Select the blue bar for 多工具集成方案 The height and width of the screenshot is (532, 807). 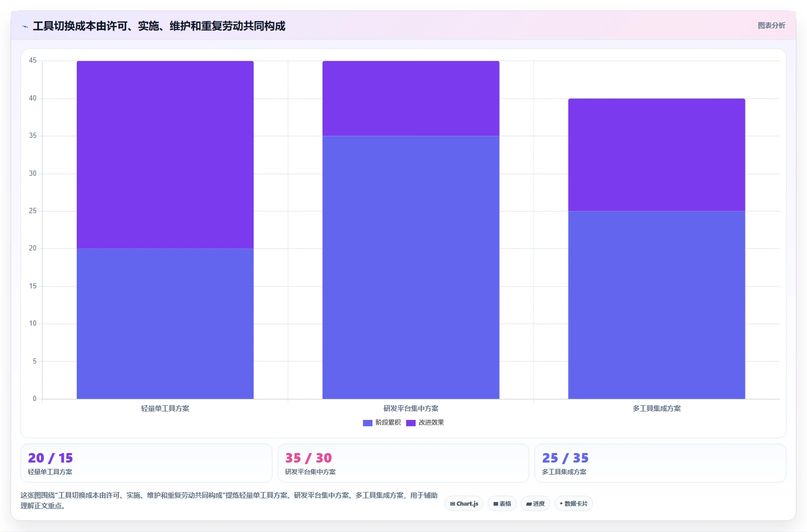point(657,305)
